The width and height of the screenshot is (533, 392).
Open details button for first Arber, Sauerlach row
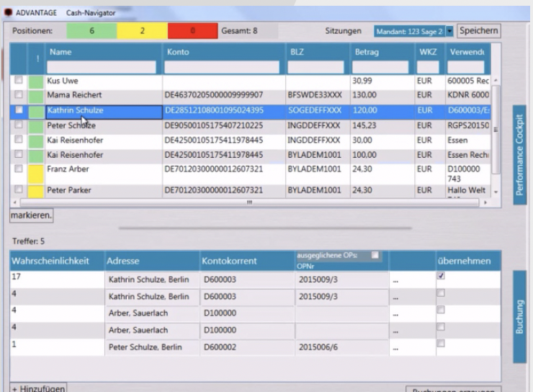(395, 314)
